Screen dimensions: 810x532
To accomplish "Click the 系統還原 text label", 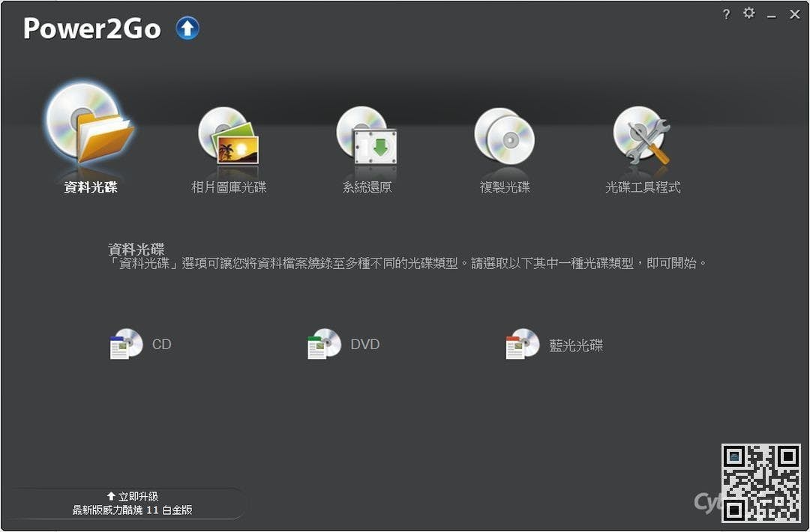I will [x=367, y=187].
